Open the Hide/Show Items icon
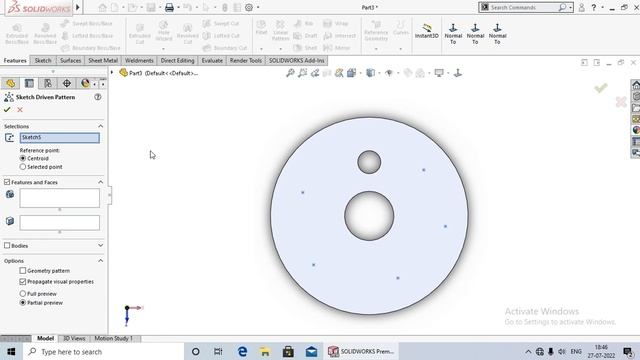Viewport: 640px width, 360px height. click(x=389, y=73)
